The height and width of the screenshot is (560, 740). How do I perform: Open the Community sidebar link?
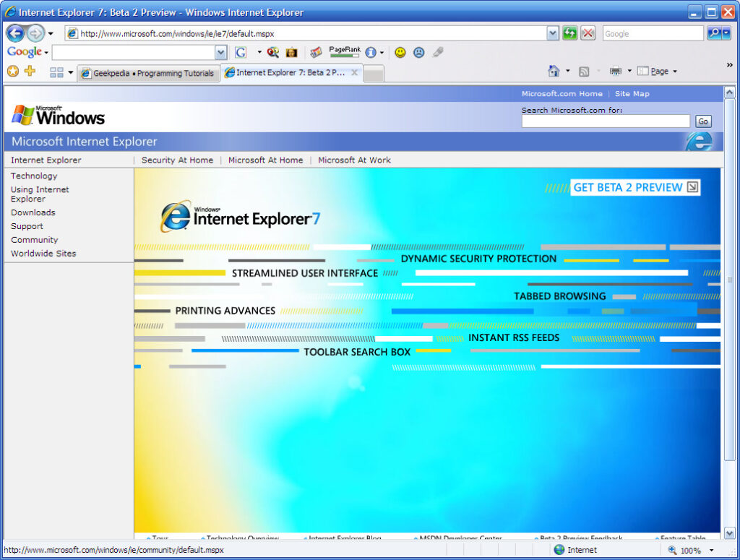35,240
